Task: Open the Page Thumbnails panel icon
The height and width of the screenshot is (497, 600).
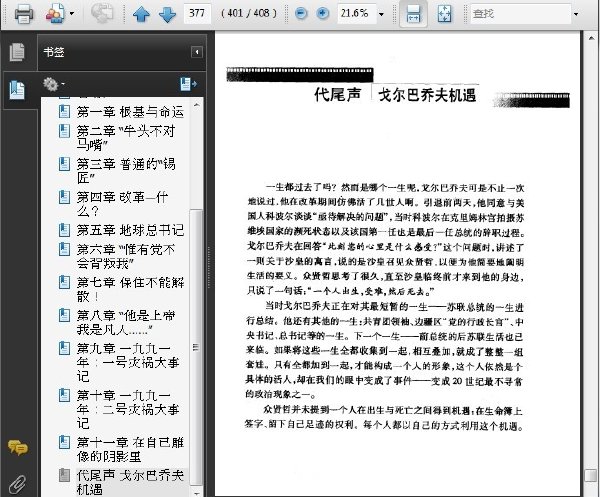Action: (x=17, y=52)
